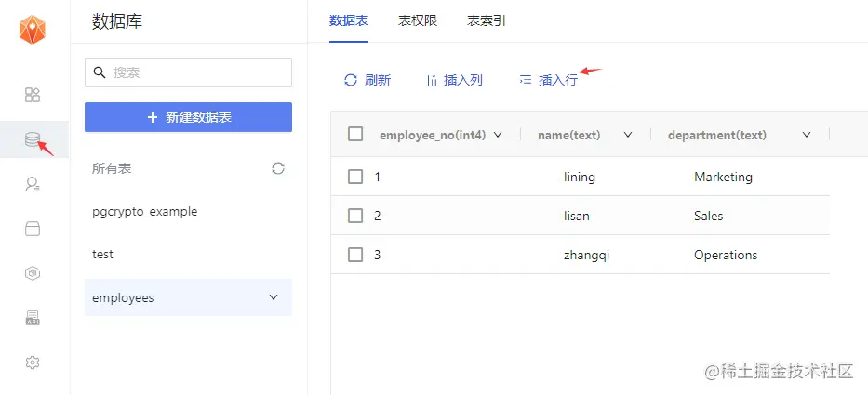This screenshot has height=395, width=868.
Task: Check the row for lisan
Action: pyautogui.click(x=355, y=216)
